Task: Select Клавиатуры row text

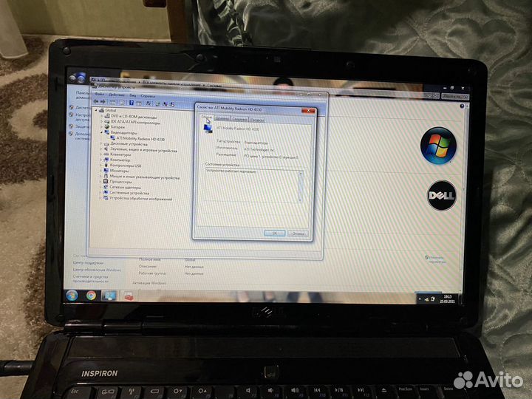Action: pos(120,154)
